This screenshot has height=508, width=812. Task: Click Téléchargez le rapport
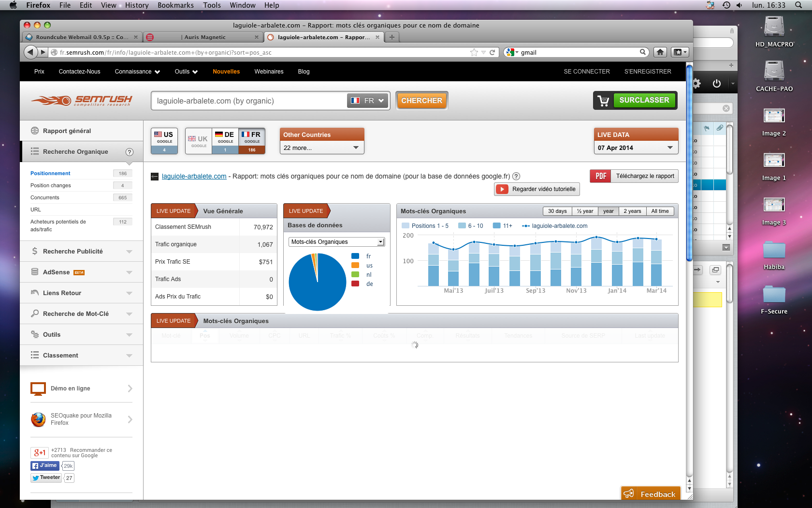click(645, 176)
